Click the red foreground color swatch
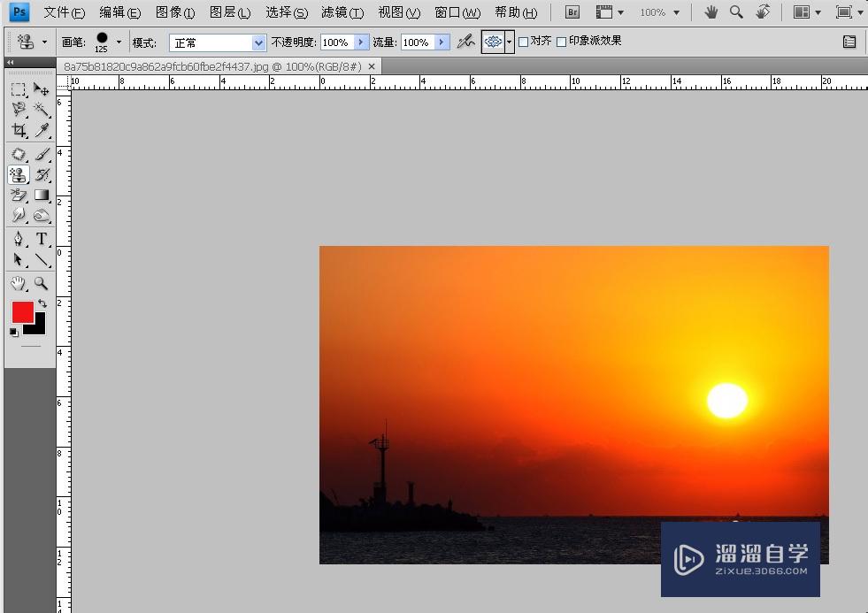868x613 pixels. pos(21,312)
